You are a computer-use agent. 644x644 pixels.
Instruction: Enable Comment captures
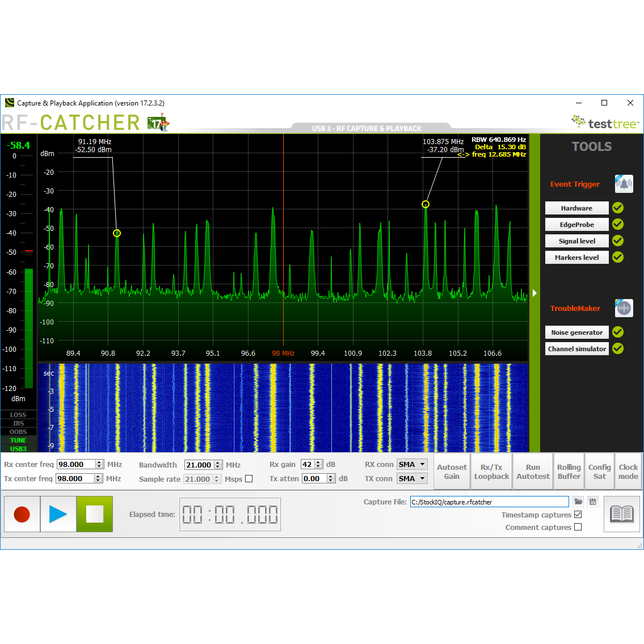pos(578,527)
